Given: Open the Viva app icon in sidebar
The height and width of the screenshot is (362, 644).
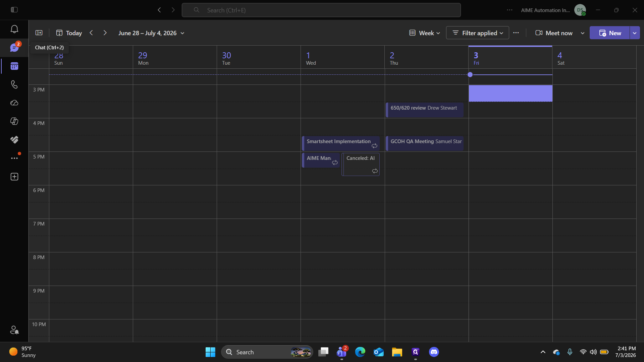Looking at the screenshot, I should 14,139.
